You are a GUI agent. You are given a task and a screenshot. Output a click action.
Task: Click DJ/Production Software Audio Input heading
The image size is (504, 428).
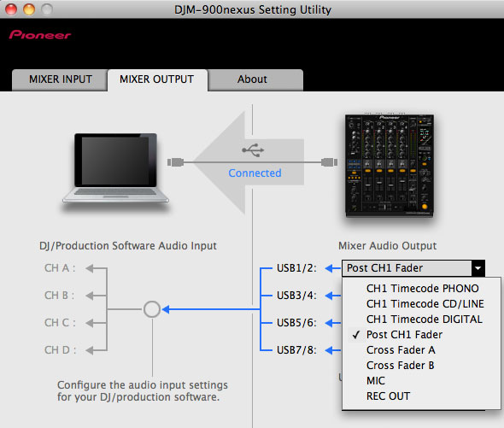tap(128, 246)
